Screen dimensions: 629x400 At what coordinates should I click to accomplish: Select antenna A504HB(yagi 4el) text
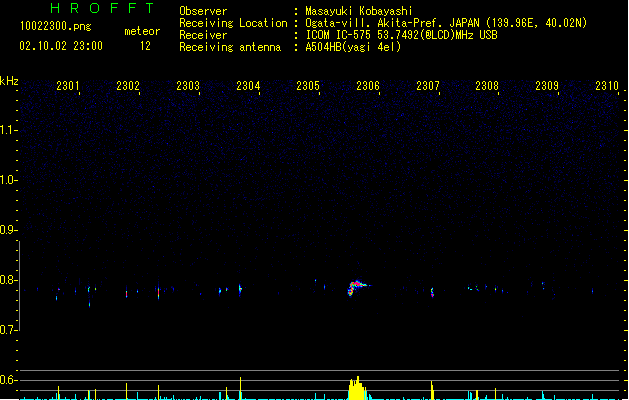(x=353, y=47)
